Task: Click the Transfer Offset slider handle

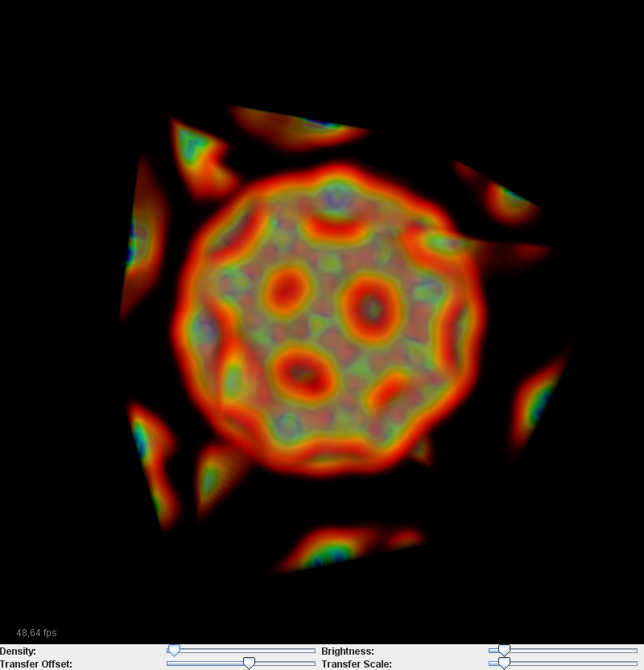Action: tap(249, 664)
